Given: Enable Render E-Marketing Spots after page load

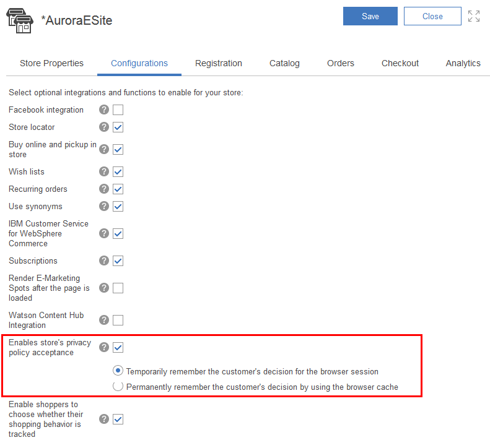Looking at the screenshot, I should click(118, 288).
